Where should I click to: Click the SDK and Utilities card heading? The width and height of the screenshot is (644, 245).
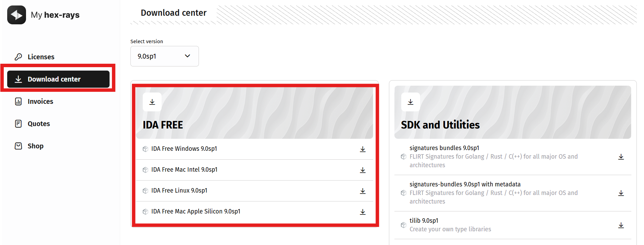tap(440, 125)
